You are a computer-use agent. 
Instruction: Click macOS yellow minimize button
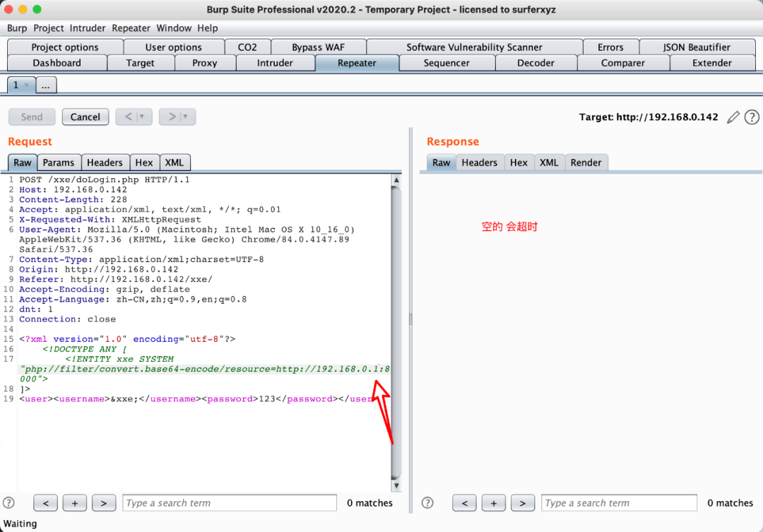click(23, 9)
